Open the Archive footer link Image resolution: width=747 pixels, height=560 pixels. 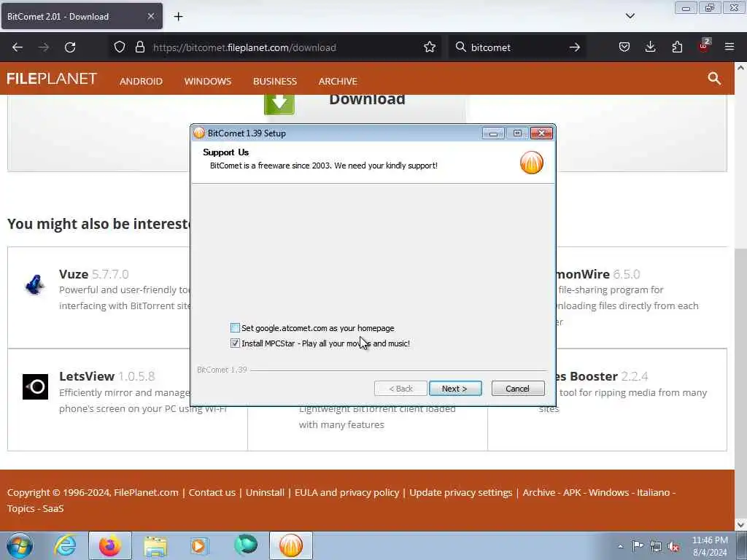pos(539,492)
